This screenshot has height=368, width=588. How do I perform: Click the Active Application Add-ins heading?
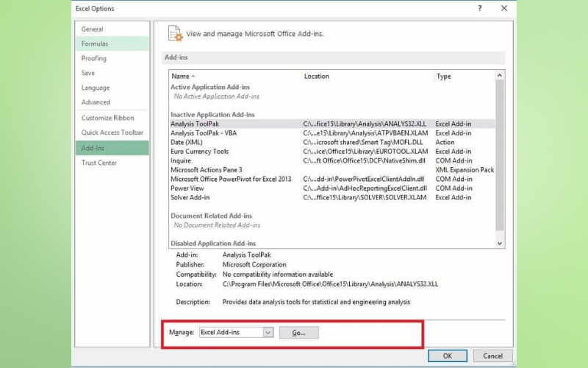(210, 87)
